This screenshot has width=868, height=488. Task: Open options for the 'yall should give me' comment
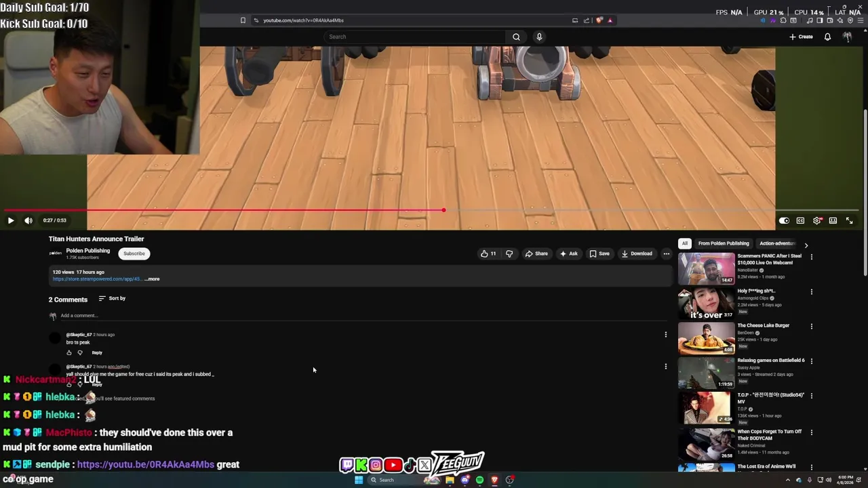[x=665, y=367]
